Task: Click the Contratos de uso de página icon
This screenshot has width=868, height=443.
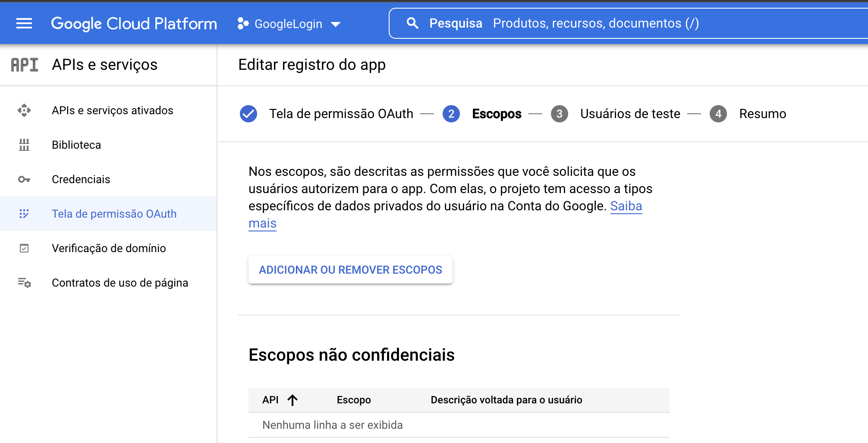Action: click(24, 283)
